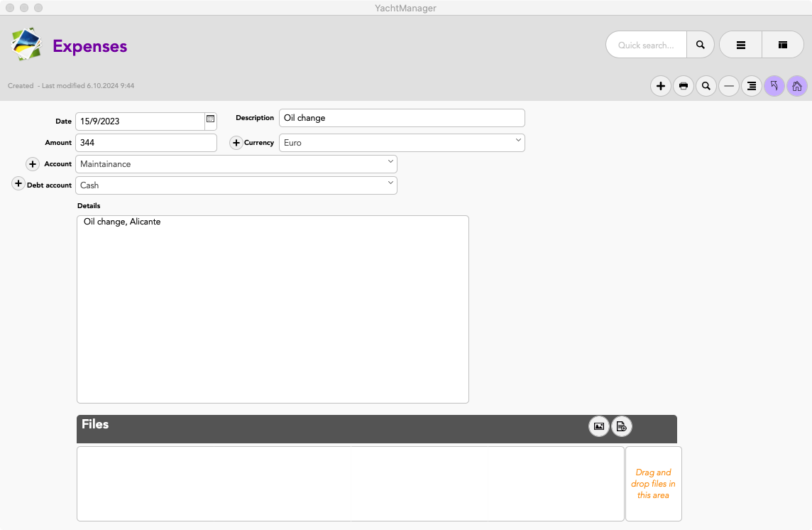Click the round magnifier find button
Viewport: 812px width, 530px height.
706,86
